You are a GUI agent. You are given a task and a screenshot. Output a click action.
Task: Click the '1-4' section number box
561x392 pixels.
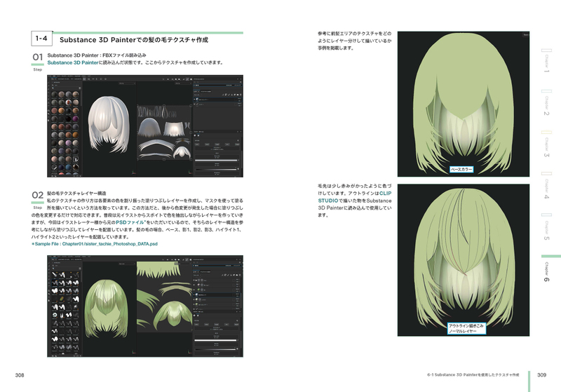coord(41,39)
